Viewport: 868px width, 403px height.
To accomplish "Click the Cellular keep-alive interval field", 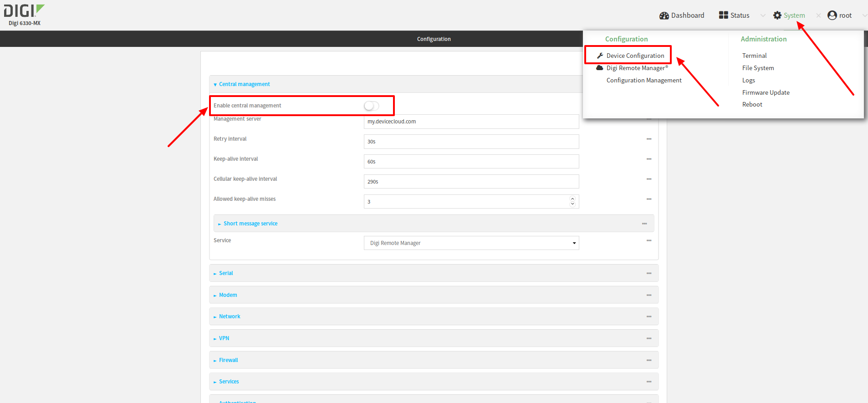I will point(471,182).
